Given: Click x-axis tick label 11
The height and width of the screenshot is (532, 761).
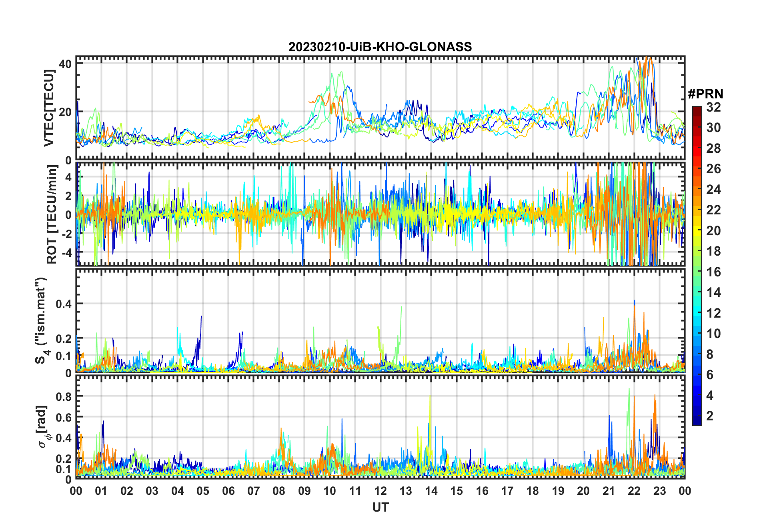Looking at the screenshot, I should point(355,491).
